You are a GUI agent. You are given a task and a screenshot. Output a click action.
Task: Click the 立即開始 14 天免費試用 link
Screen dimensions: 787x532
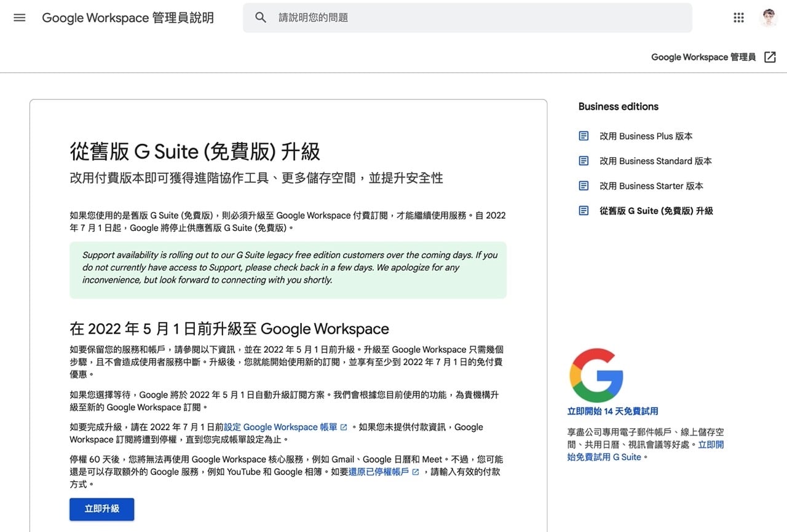click(x=612, y=411)
